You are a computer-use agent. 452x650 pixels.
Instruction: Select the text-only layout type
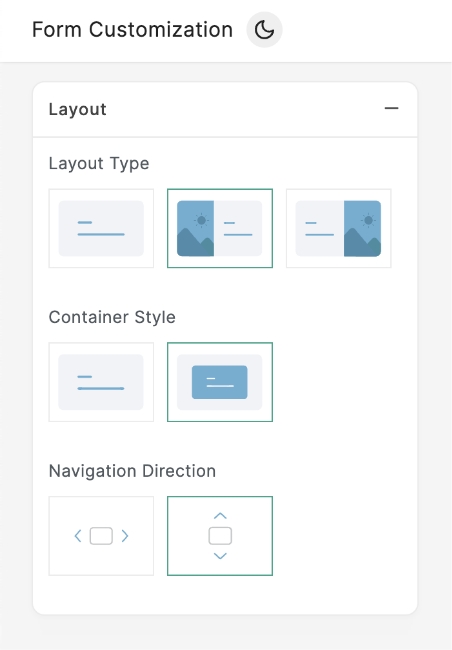[x=101, y=228]
